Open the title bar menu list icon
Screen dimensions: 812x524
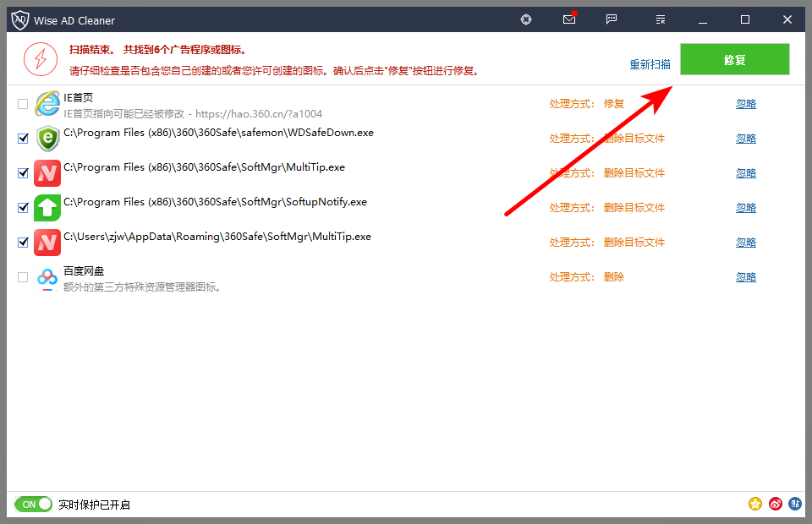661,19
